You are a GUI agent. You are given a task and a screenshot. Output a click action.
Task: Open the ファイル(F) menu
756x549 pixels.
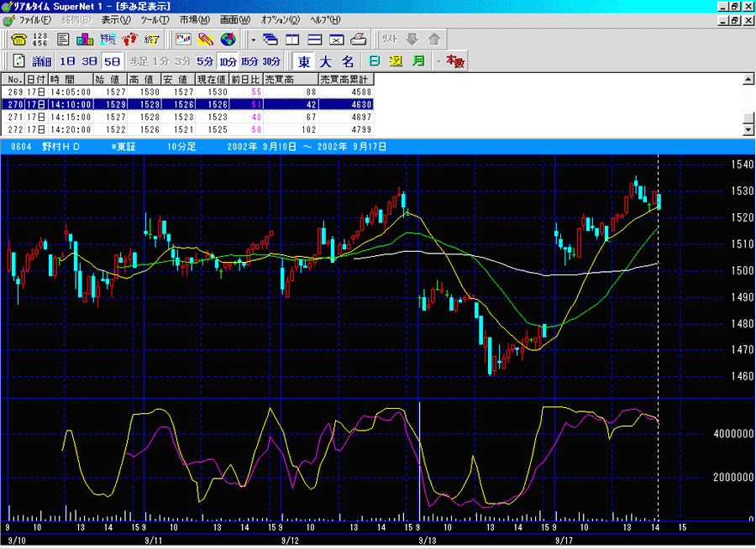click(x=34, y=20)
